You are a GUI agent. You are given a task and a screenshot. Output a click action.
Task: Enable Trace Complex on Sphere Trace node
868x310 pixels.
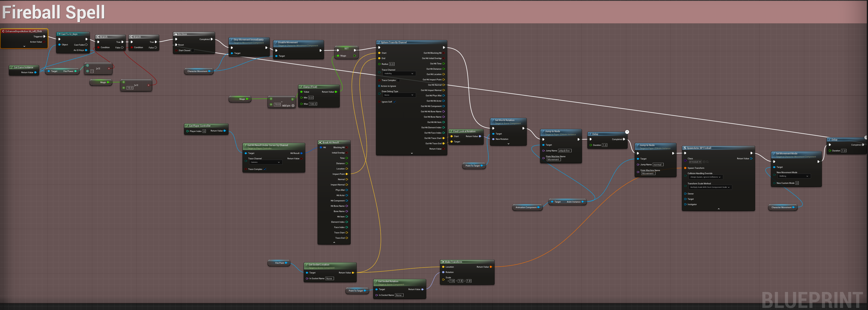[x=398, y=80]
